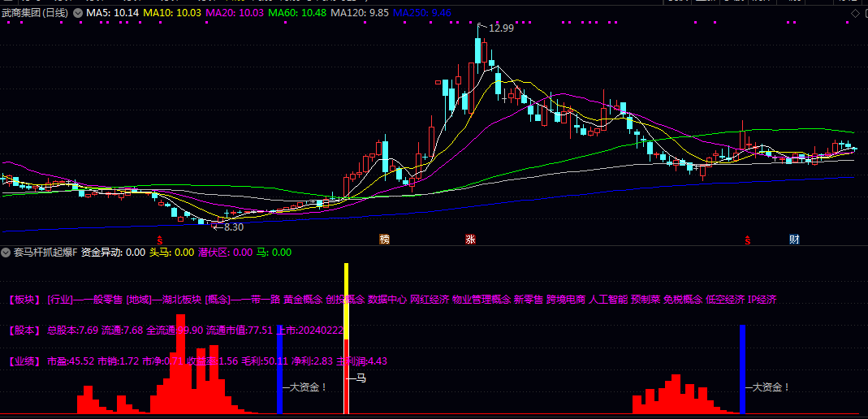Click the 榜 marker below the chart

click(x=384, y=239)
